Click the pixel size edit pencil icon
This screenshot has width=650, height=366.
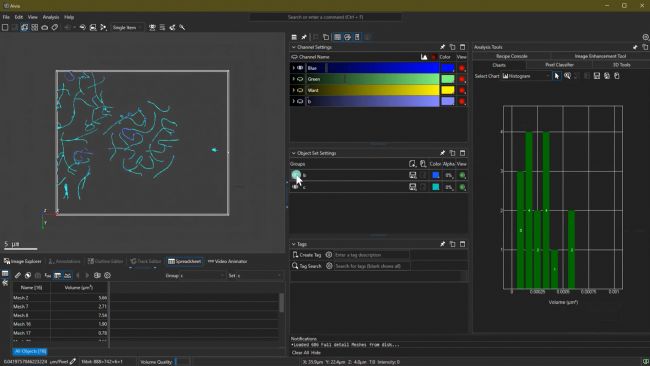pos(73,361)
